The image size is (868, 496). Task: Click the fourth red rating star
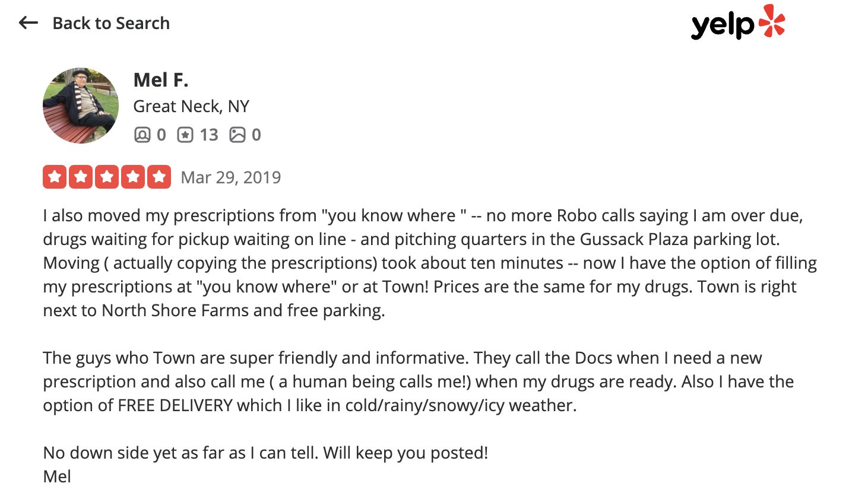point(133,177)
